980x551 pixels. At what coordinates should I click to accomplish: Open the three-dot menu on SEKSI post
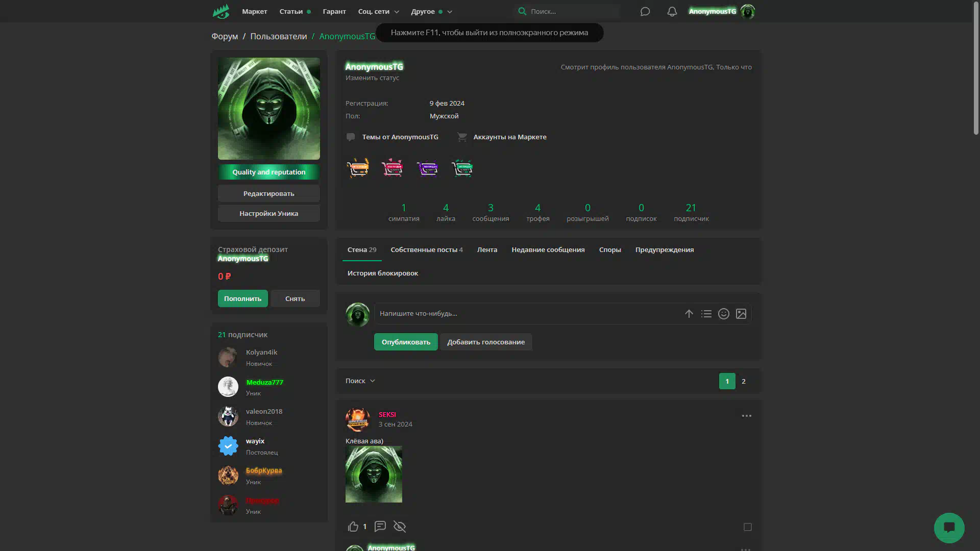coord(747,416)
